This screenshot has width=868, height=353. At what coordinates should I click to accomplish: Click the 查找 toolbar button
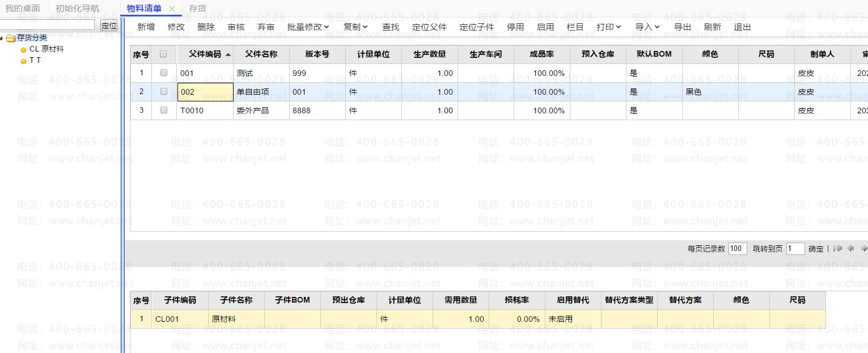coord(391,27)
